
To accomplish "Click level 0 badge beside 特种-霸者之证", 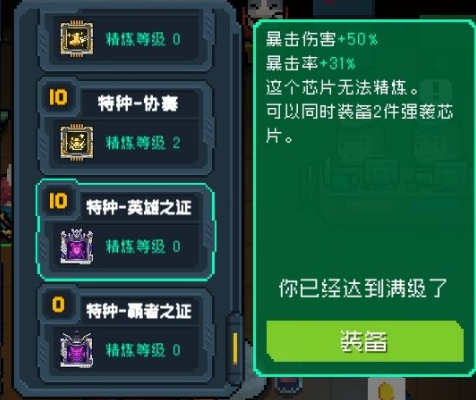I will [58, 305].
